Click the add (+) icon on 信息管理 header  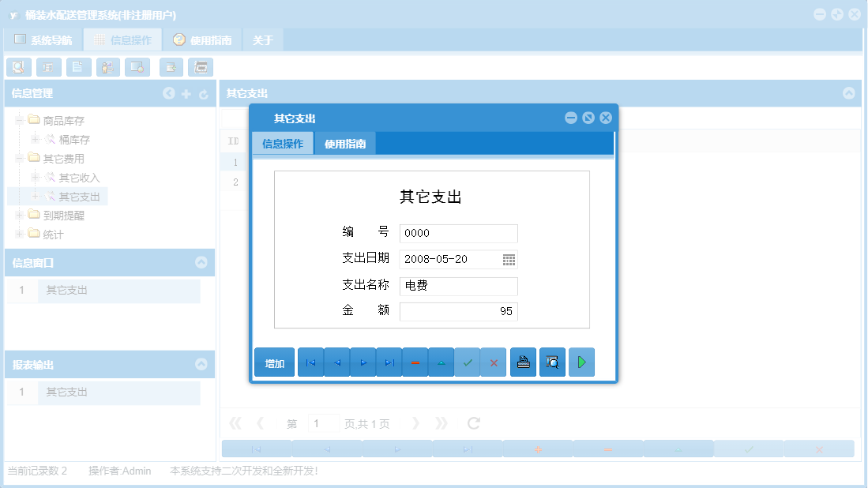(x=186, y=93)
